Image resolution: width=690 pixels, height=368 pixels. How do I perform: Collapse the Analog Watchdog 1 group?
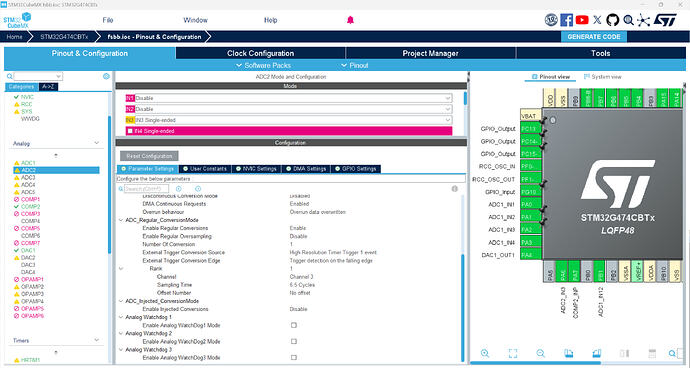click(121, 317)
